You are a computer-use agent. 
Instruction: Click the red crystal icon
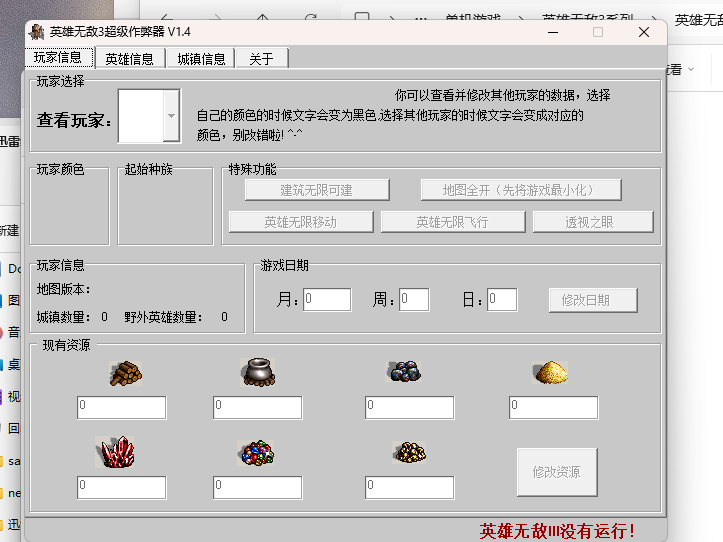(120, 452)
